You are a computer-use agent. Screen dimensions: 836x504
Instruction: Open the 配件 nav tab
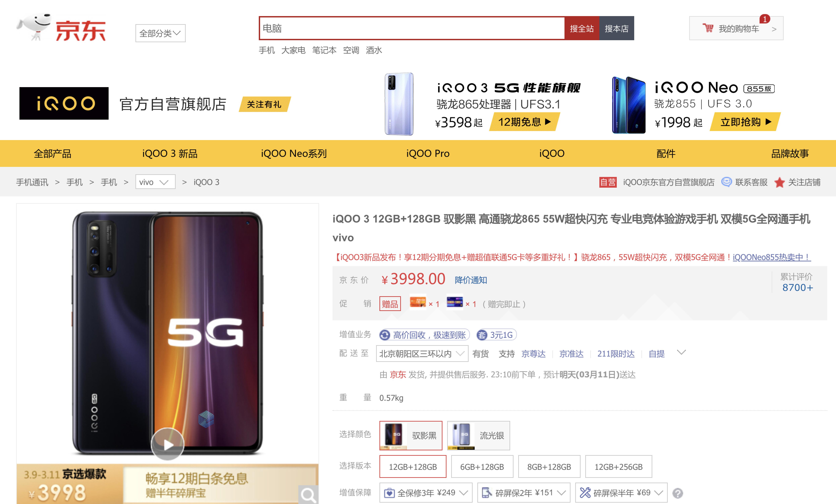point(666,154)
